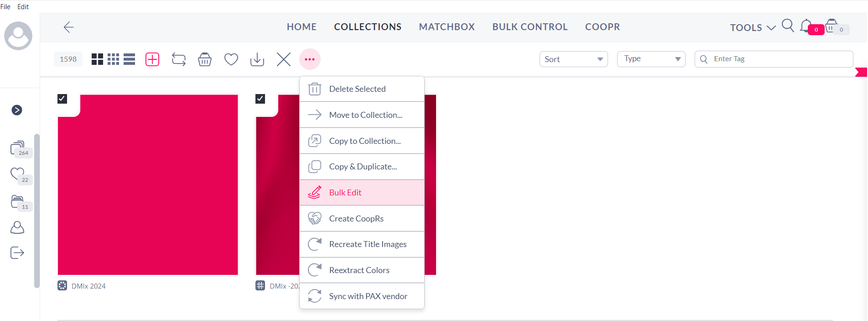868x321 pixels.
Task: Switch to small grid view
Action: click(x=113, y=59)
